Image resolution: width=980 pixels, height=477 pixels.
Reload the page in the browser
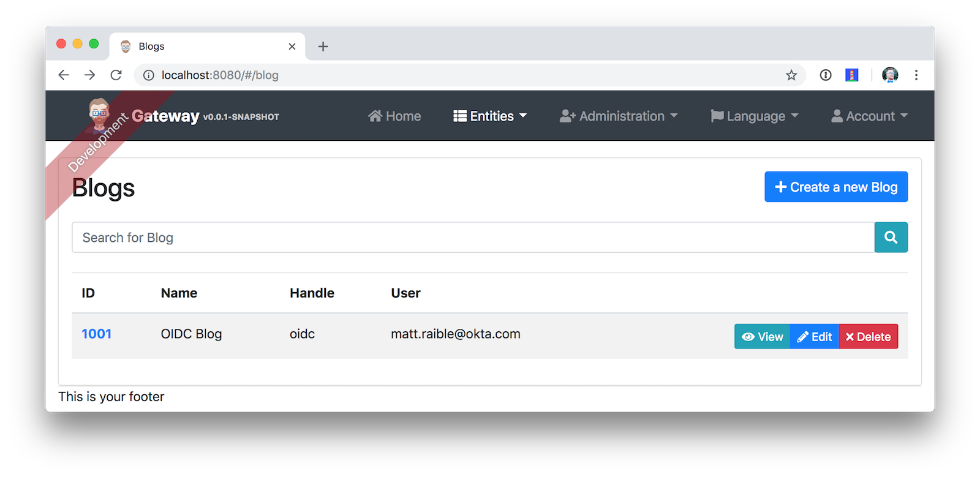pos(116,75)
